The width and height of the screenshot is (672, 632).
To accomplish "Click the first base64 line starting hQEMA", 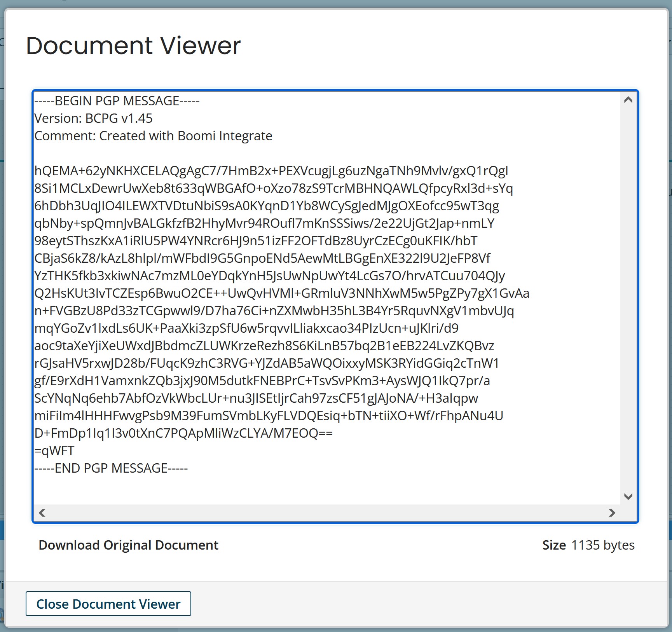I will (x=272, y=171).
